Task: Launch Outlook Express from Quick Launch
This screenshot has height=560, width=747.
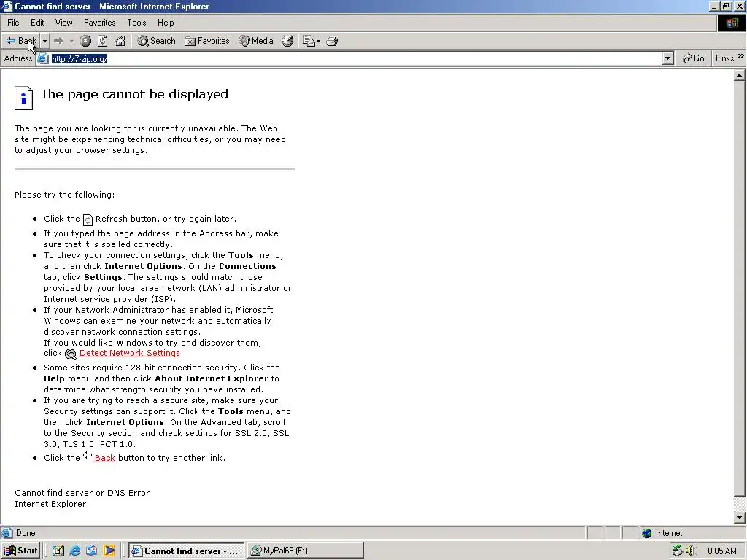Action: pyautogui.click(x=91, y=551)
